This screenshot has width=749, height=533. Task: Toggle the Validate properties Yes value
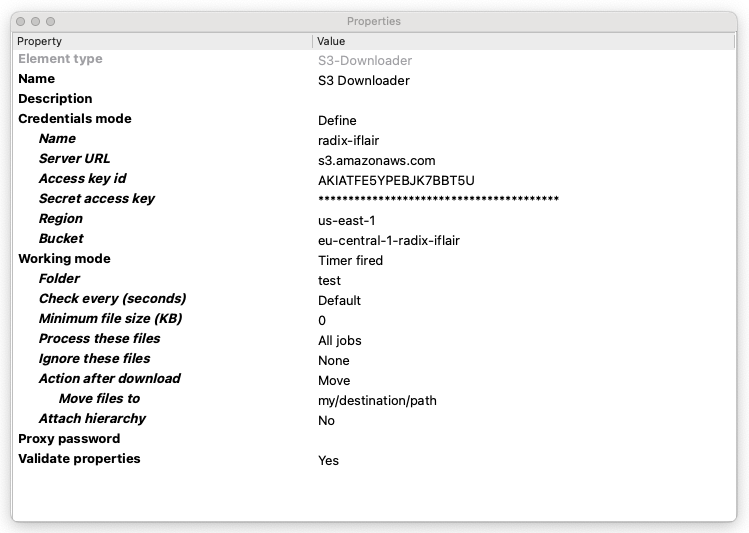(328, 461)
